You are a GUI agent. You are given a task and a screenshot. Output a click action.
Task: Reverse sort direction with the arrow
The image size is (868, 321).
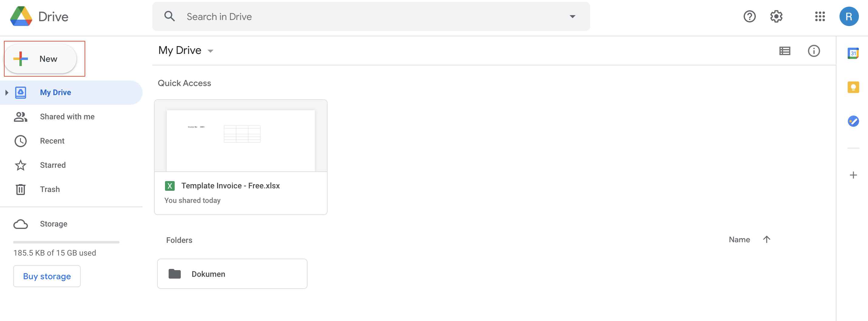(x=766, y=239)
